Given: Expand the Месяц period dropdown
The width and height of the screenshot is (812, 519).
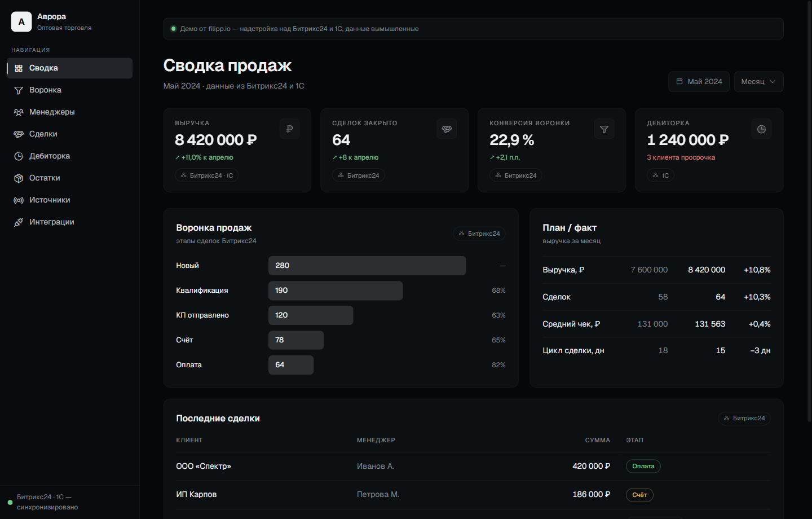Looking at the screenshot, I should [758, 82].
